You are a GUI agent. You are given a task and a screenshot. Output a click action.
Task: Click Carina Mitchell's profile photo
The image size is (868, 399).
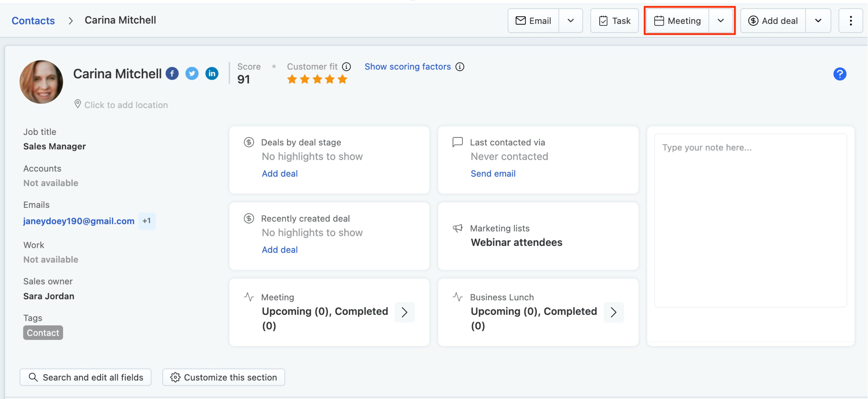41,82
